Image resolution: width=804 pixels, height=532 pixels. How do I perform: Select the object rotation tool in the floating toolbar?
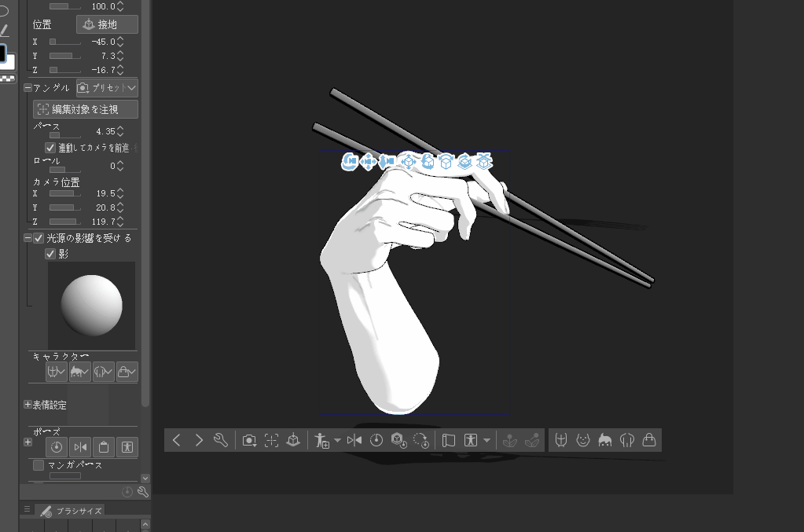tap(428, 163)
